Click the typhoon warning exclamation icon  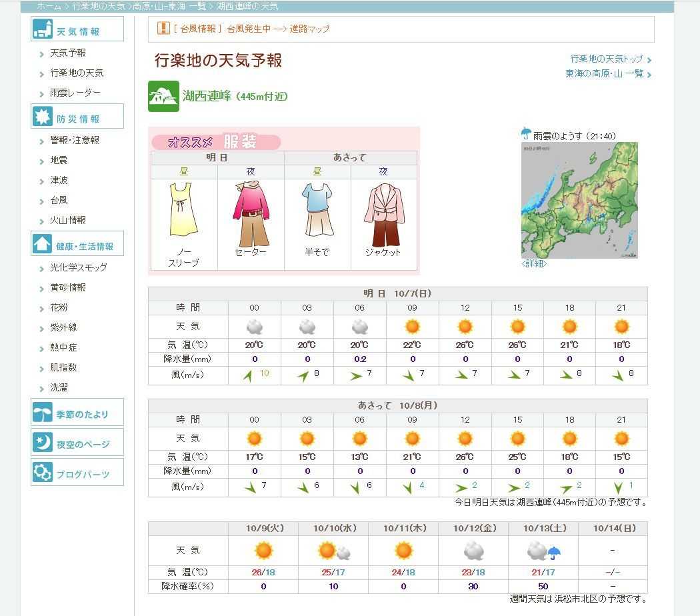pos(163,29)
